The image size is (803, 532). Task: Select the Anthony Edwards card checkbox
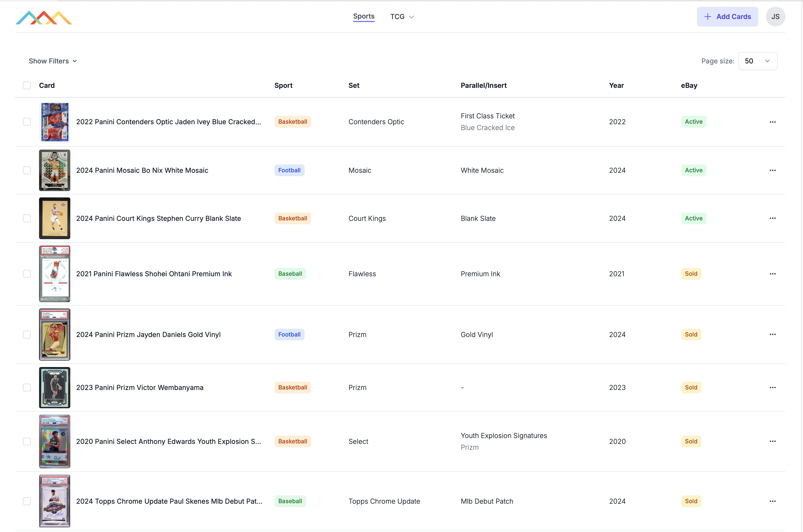click(27, 441)
